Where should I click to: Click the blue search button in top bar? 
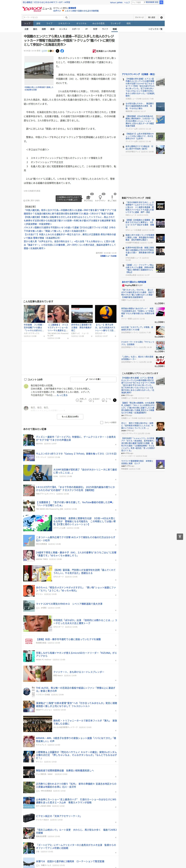(161, 2)
